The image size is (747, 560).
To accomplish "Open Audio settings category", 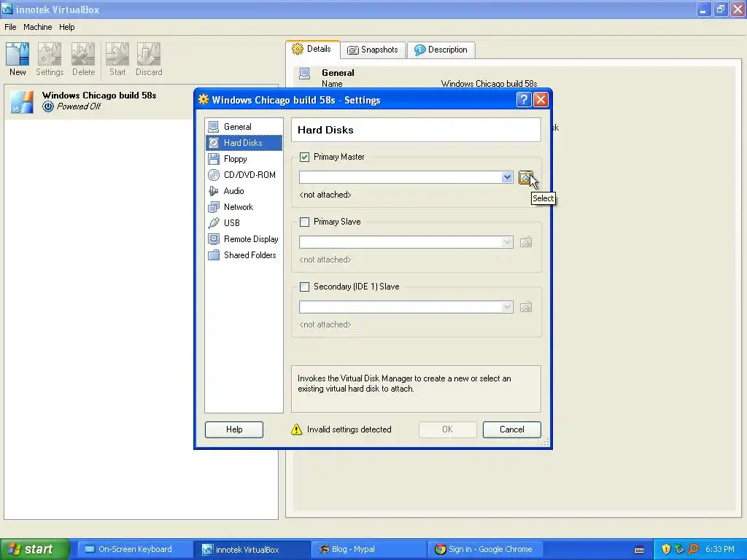I will tap(244, 191).
